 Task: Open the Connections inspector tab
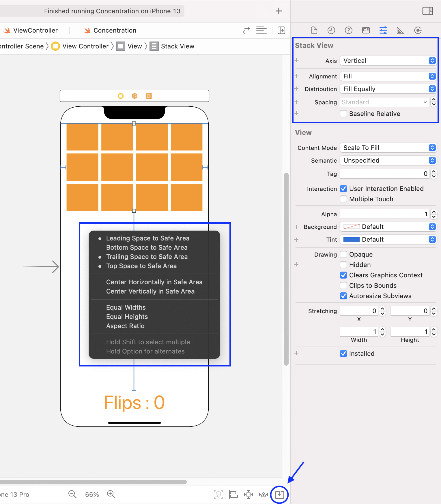tap(418, 30)
